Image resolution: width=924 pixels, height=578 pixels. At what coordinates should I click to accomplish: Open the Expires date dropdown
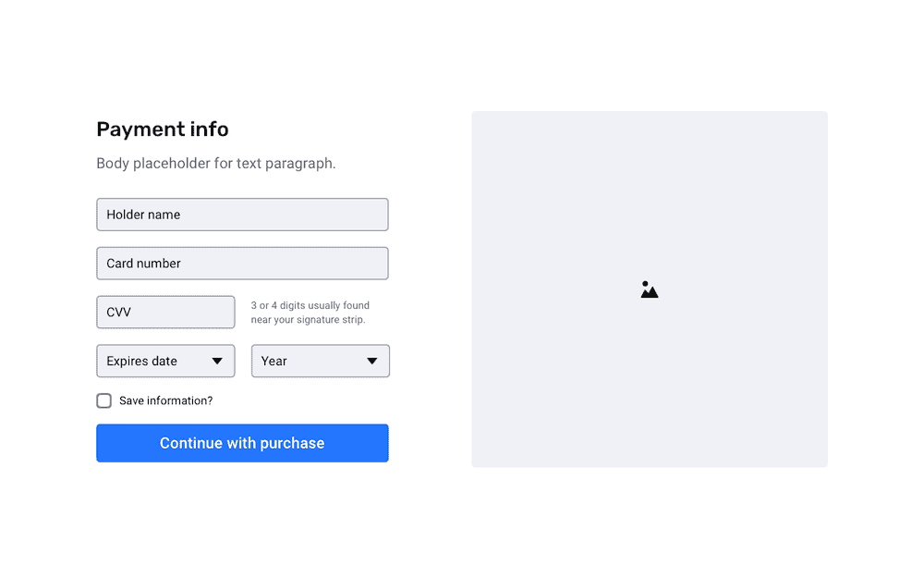[x=165, y=361]
